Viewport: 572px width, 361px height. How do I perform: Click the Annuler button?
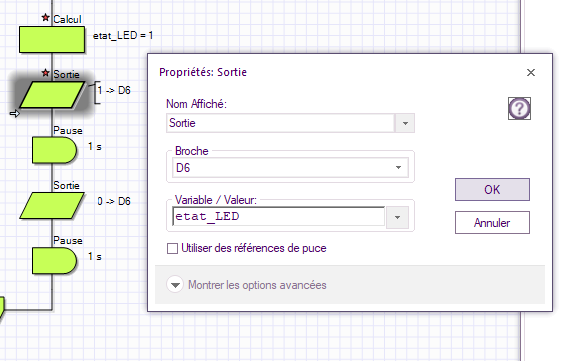coord(492,222)
